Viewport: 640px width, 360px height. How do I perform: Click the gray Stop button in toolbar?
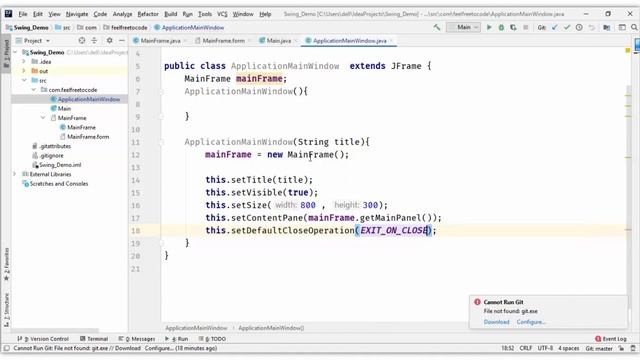pos(526,27)
